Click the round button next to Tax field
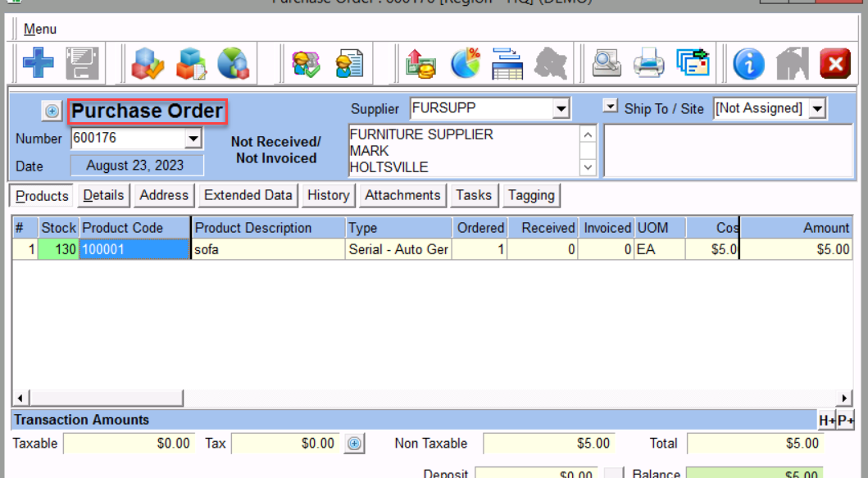Screen dimensions: 868x478 [354, 444]
